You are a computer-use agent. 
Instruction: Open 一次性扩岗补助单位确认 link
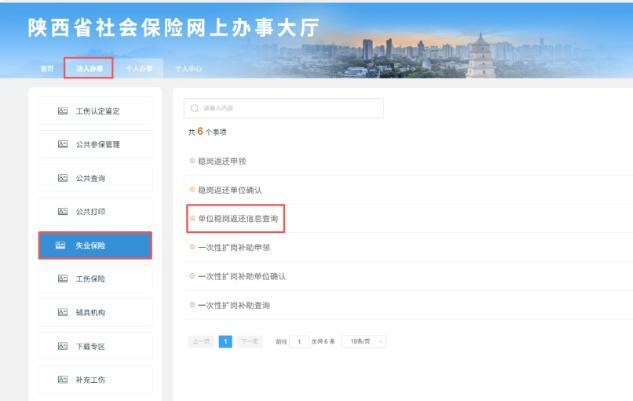242,276
